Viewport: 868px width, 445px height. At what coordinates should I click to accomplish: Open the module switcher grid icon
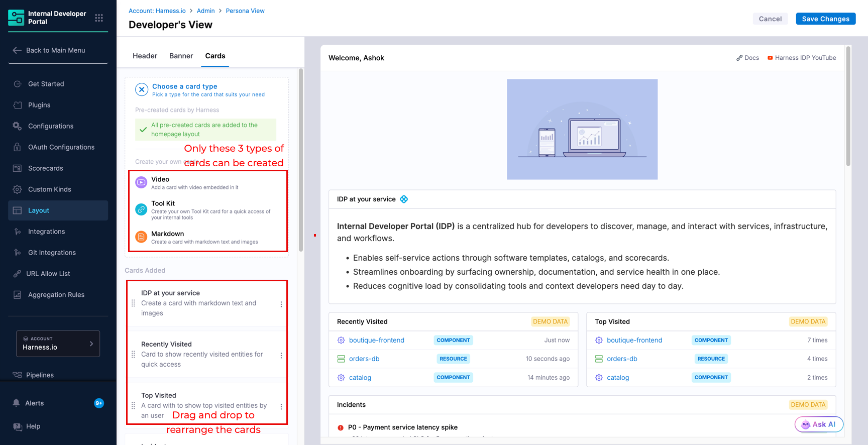point(99,18)
